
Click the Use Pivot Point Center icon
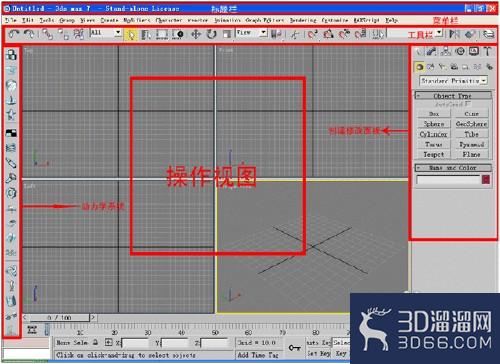[276, 35]
